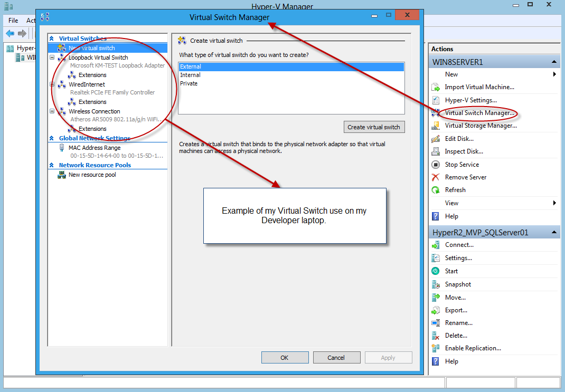The height and width of the screenshot is (392, 565).
Task: Click Microsoft KM-TEST Loopback Adapter text
Action: (117, 65)
